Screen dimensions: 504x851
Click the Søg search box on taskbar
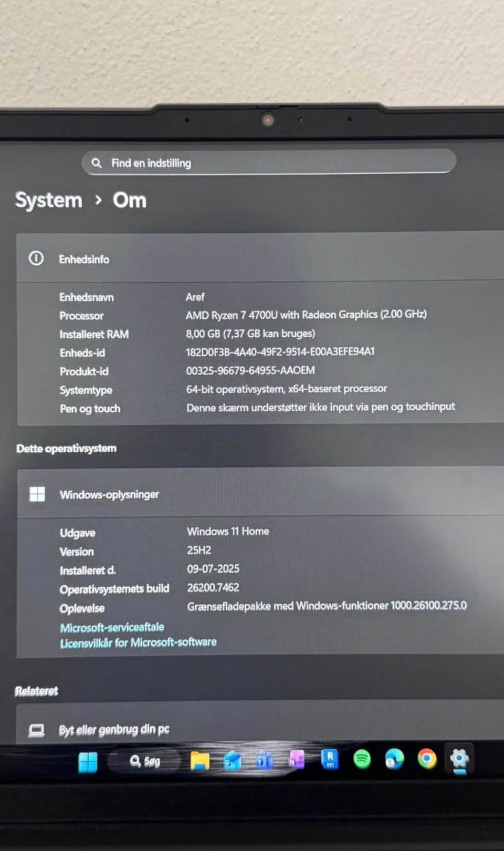tap(145, 761)
